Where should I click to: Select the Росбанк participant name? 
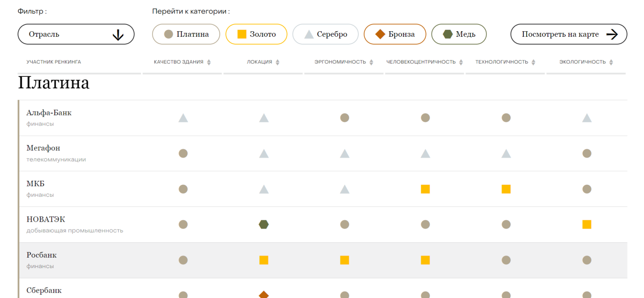(41, 255)
